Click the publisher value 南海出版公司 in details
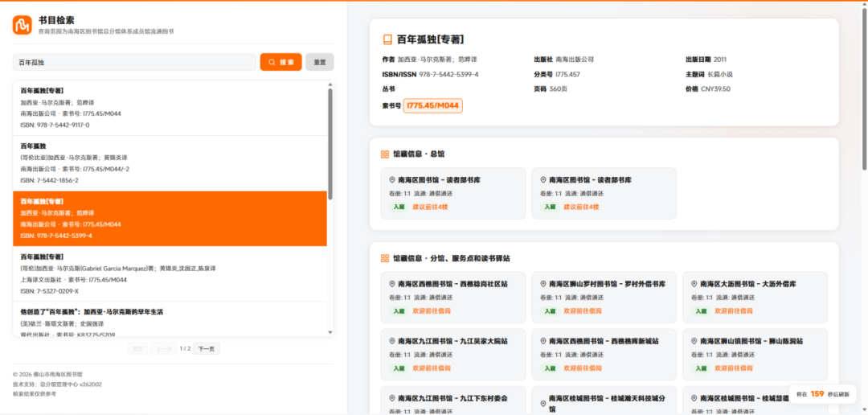The width and height of the screenshot is (868, 415). (x=575, y=60)
